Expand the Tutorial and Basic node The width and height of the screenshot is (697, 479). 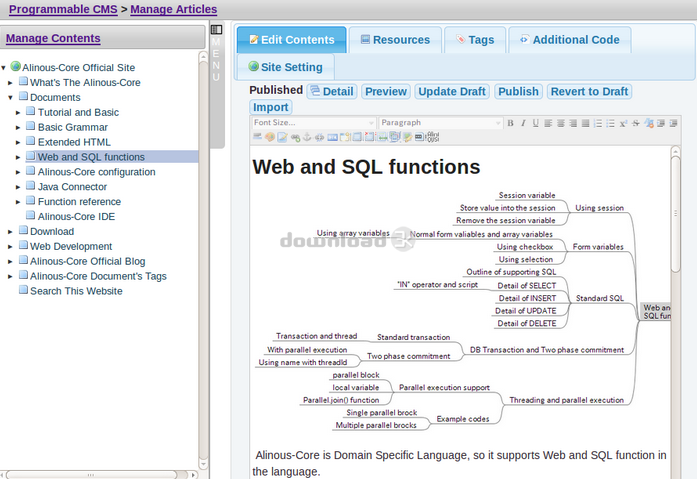18,113
